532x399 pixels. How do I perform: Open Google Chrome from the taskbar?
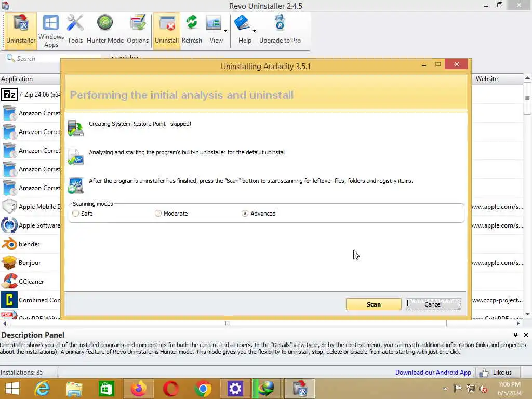point(203,389)
